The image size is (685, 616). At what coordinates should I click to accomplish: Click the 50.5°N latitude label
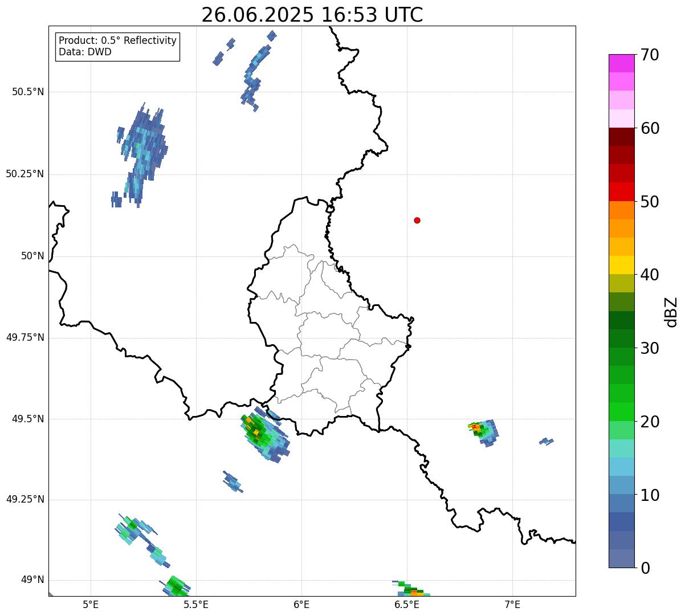click(28, 92)
